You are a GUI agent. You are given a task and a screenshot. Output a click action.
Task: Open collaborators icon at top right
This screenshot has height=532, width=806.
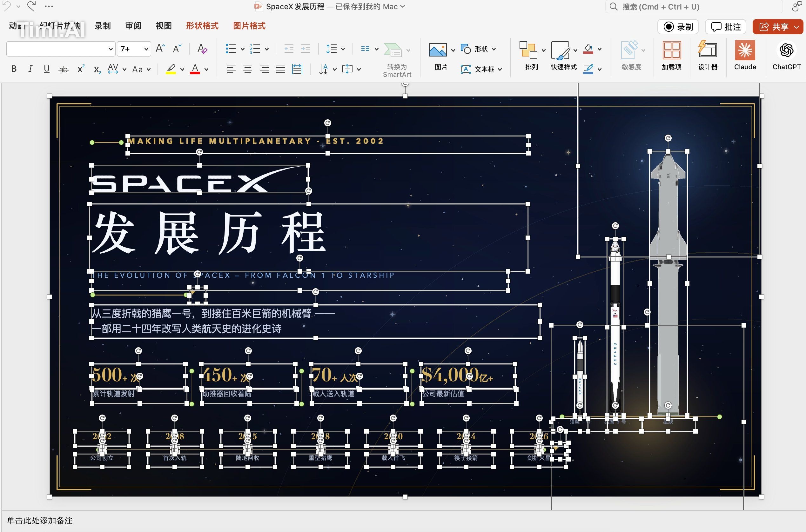pyautogui.click(x=796, y=6)
